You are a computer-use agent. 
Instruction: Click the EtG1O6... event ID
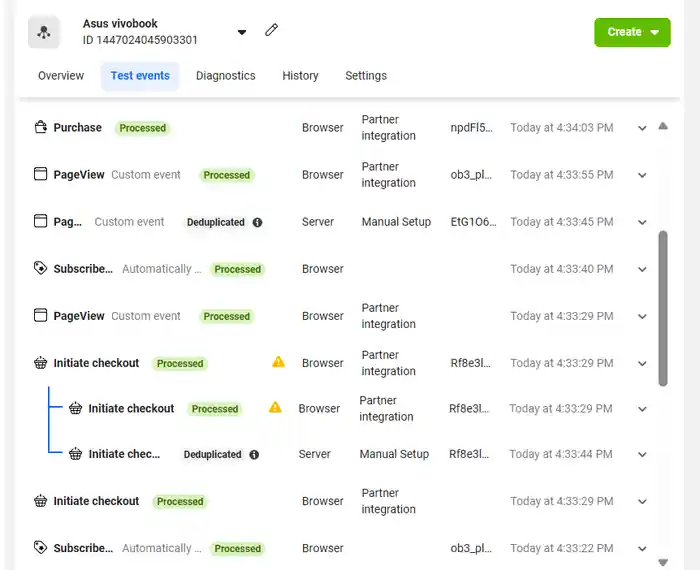(x=473, y=222)
